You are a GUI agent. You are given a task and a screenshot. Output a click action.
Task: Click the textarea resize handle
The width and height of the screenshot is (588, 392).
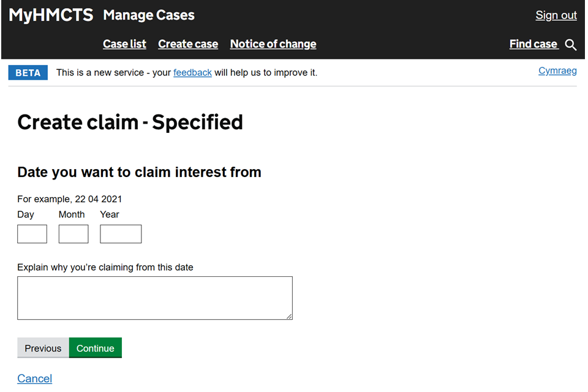point(289,316)
